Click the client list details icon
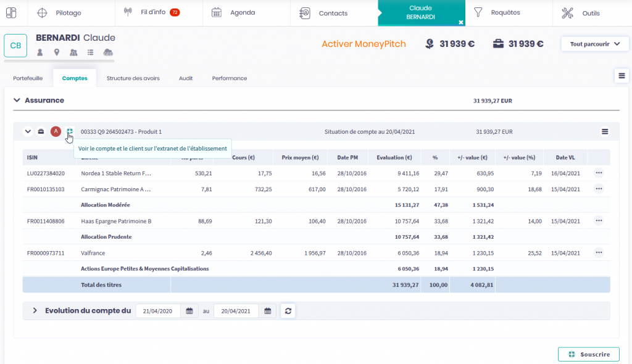The height and width of the screenshot is (364, 632). pyautogui.click(x=91, y=52)
